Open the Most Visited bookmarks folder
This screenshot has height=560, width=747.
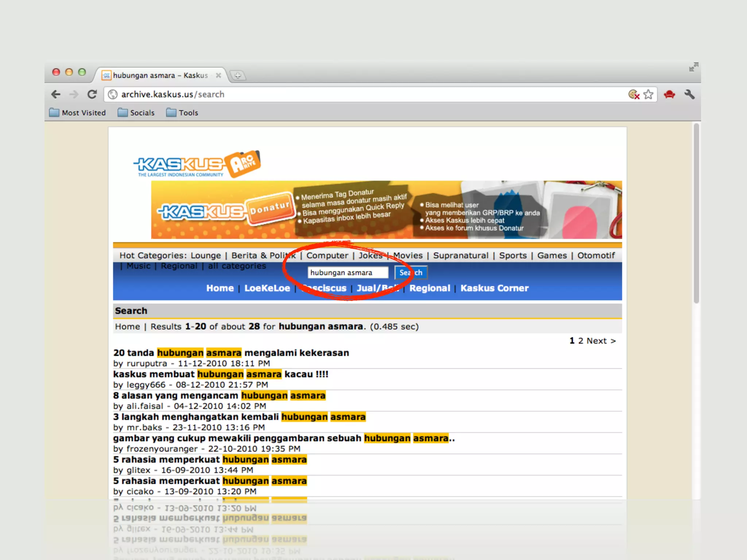(78, 113)
